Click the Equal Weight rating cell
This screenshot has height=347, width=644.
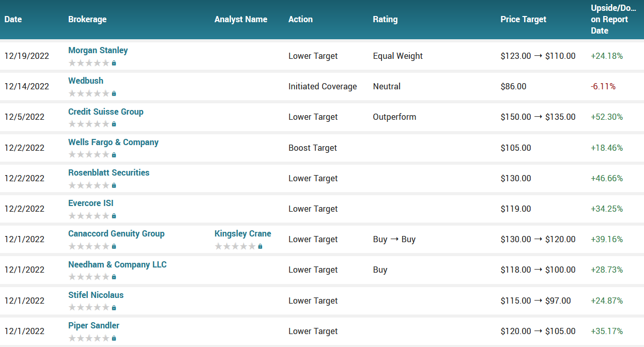[398, 56]
